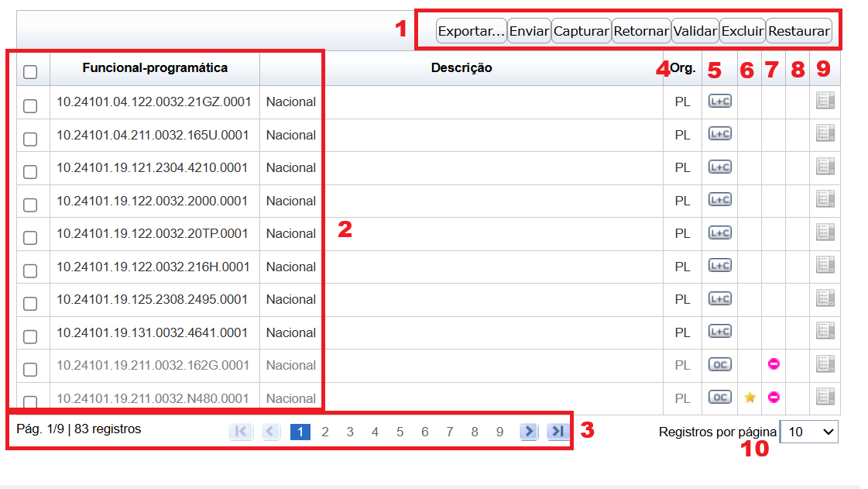Click L+C icon in row 10.24101.19.131.0032.4641.0001
The height and width of the screenshot is (489, 868).
pos(719,332)
